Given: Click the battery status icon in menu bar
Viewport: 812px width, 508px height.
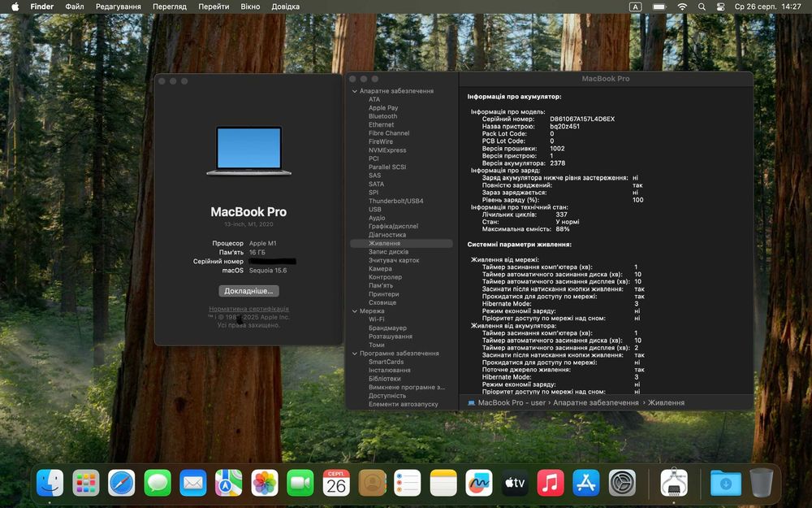Looking at the screenshot, I should point(659,7).
